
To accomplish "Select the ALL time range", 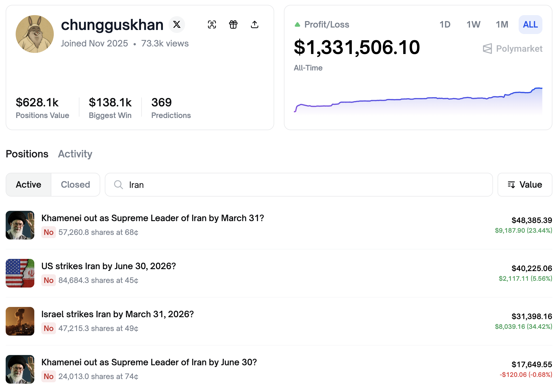I will [x=530, y=25].
